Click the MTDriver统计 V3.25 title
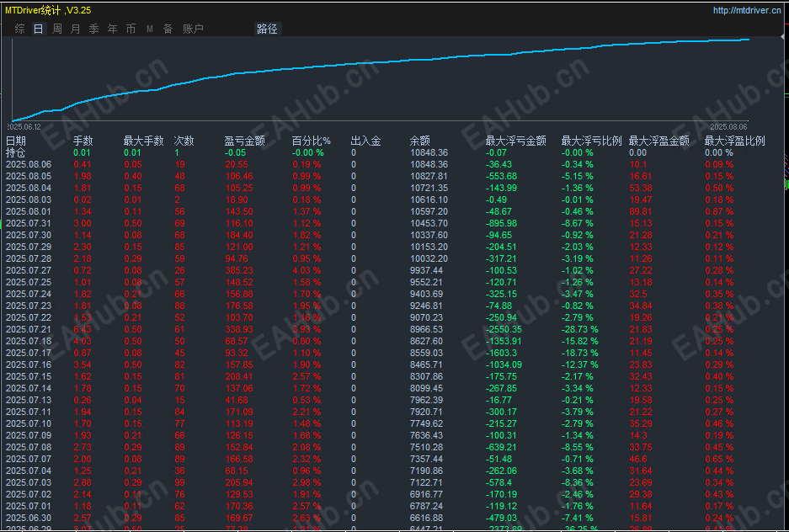The height and width of the screenshot is (532, 789). click(x=48, y=11)
